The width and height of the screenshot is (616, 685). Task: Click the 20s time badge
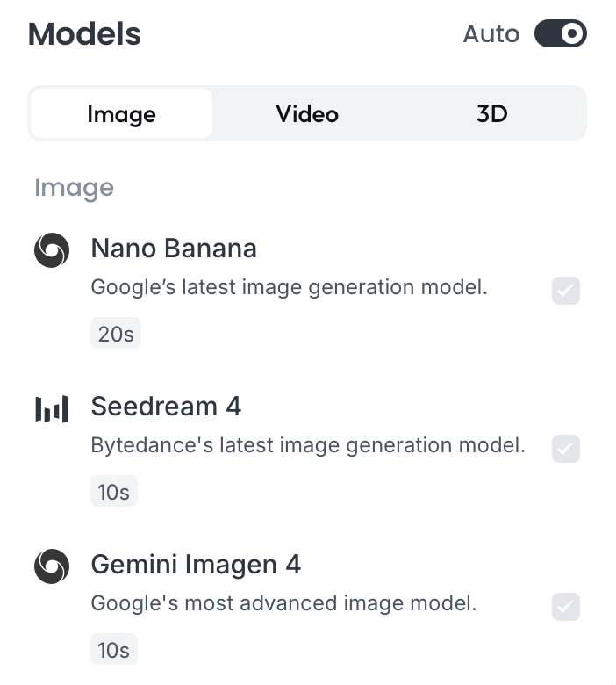tap(116, 334)
